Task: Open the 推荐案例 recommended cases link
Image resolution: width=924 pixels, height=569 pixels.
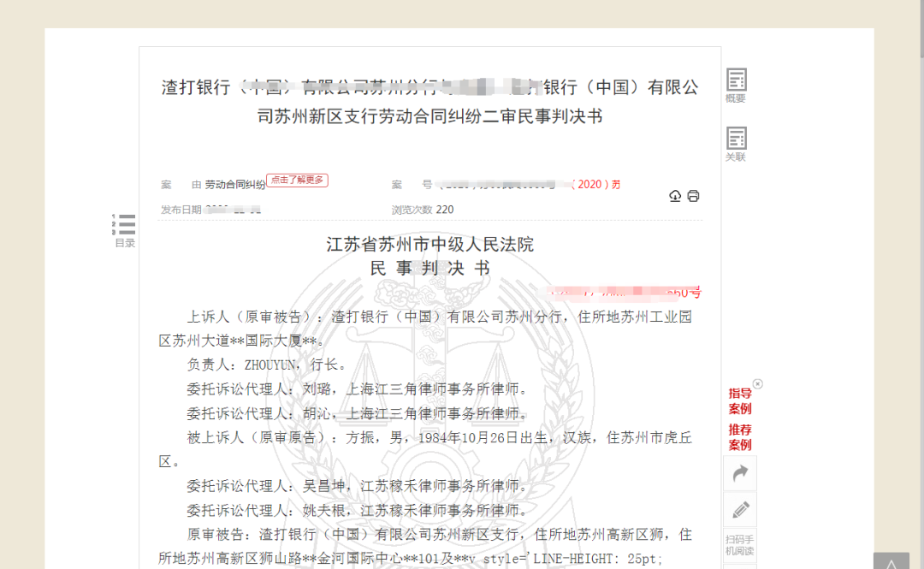Action: (739, 437)
